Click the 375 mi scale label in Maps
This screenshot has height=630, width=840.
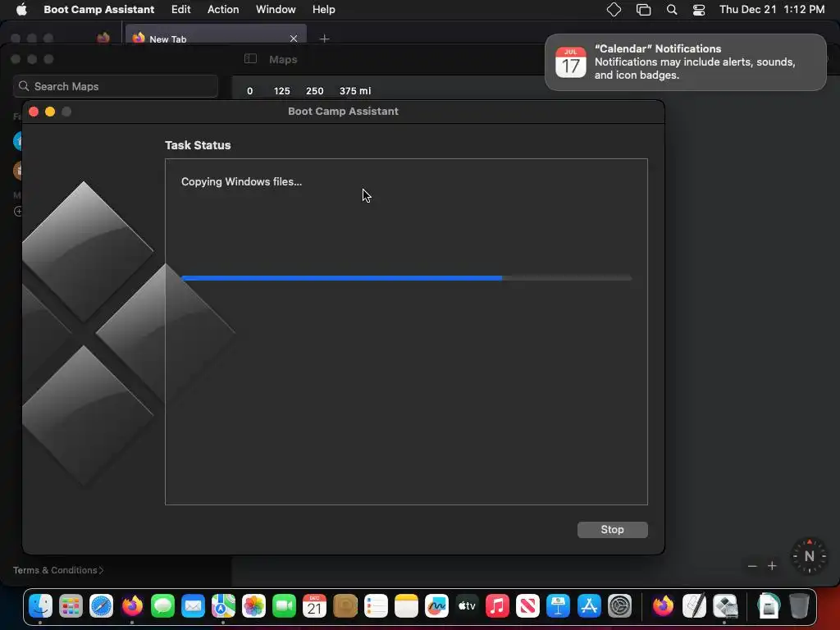tap(355, 91)
